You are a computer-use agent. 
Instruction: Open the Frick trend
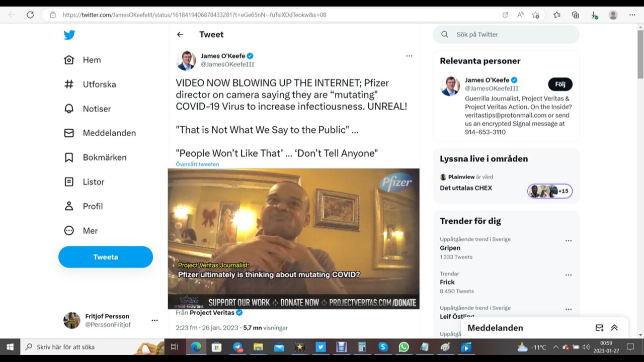click(x=447, y=282)
